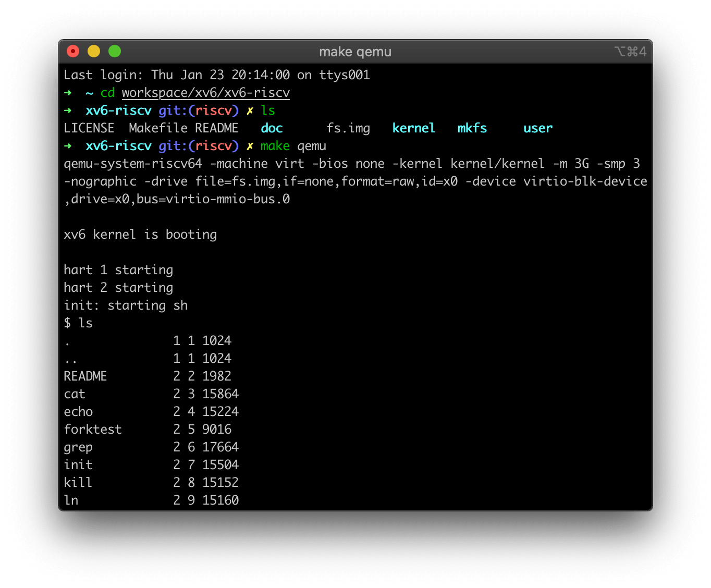711x588 pixels.
Task: Click the cyan 'mkfs' directory name
Action: click(472, 128)
